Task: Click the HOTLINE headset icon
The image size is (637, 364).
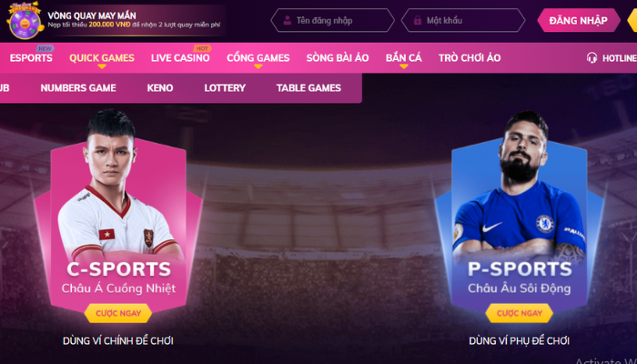Action: [591, 57]
